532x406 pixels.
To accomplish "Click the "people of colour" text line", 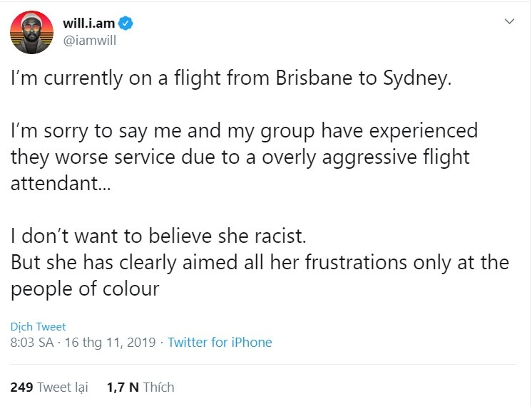I will coord(84,288).
